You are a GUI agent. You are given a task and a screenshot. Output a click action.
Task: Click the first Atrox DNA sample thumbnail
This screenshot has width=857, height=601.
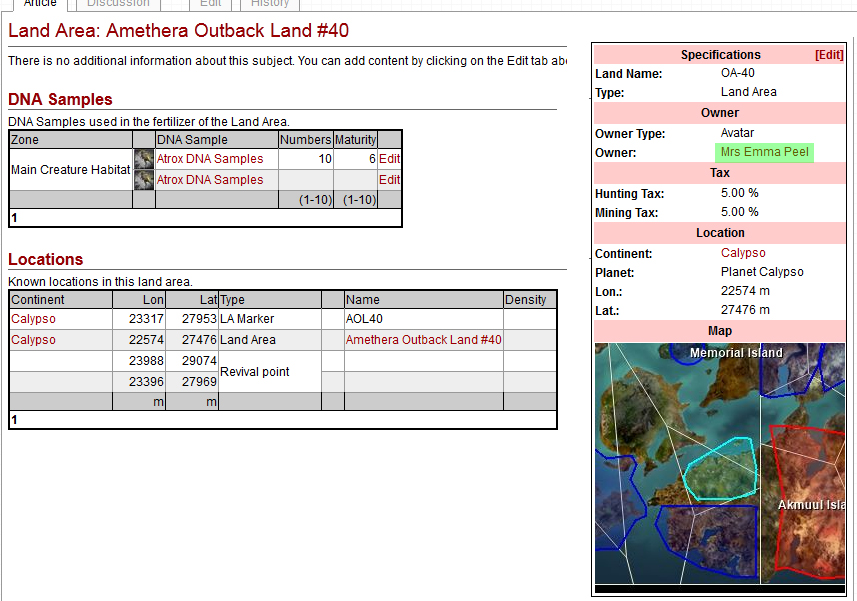tap(144, 159)
